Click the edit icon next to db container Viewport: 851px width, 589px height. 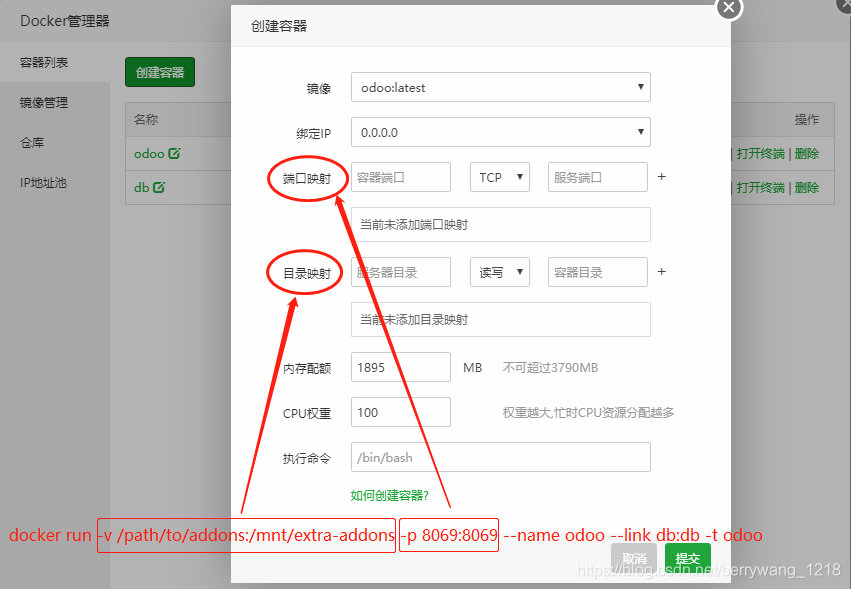pos(159,187)
